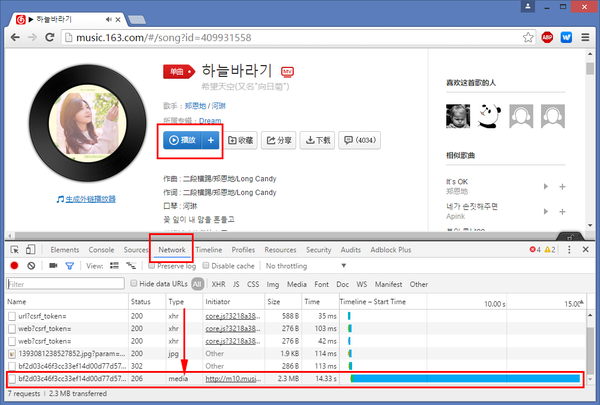Open the Dream album link
Viewport: 600px width, 405px height.
(210, 121)
